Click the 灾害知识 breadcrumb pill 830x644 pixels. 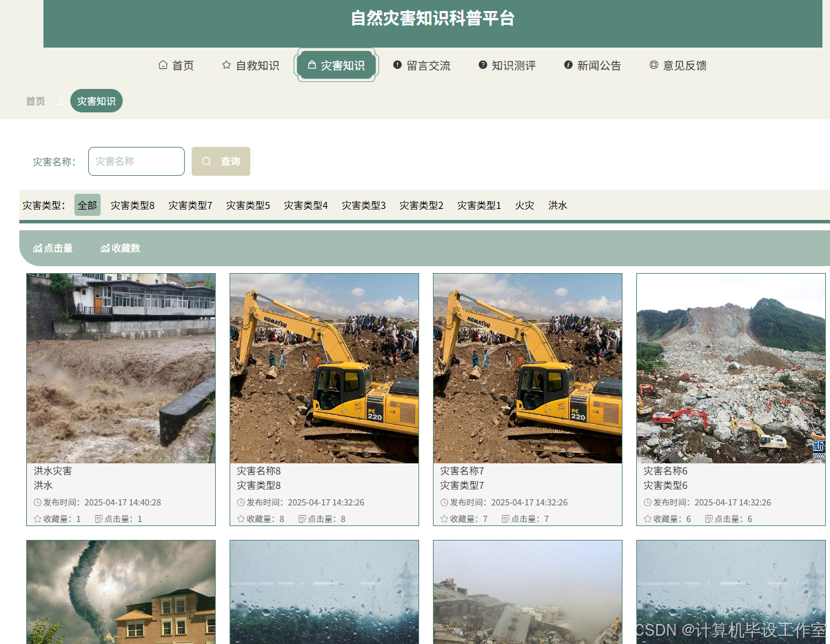[x=97, y=101]
